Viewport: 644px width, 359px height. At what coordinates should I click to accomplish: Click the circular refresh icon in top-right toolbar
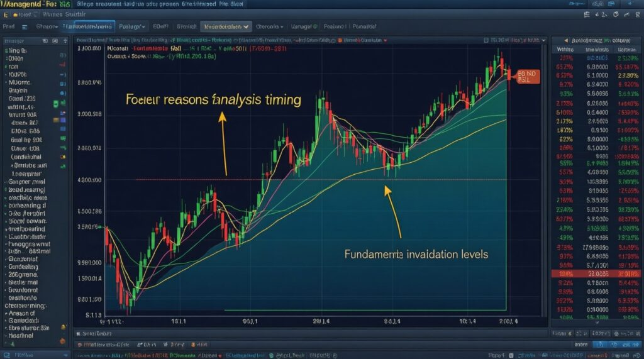[x=616, y=14]
